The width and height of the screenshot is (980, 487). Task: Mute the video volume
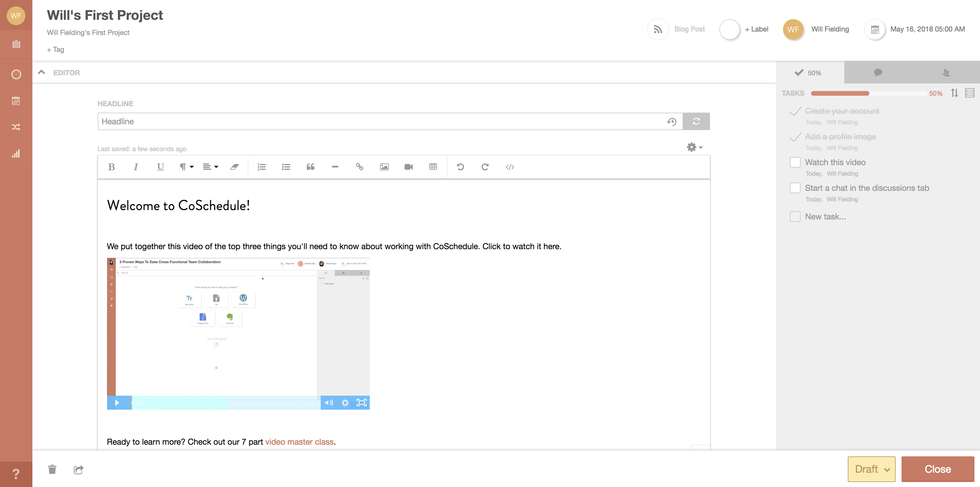pyautogui.click(x=329, y=403)
